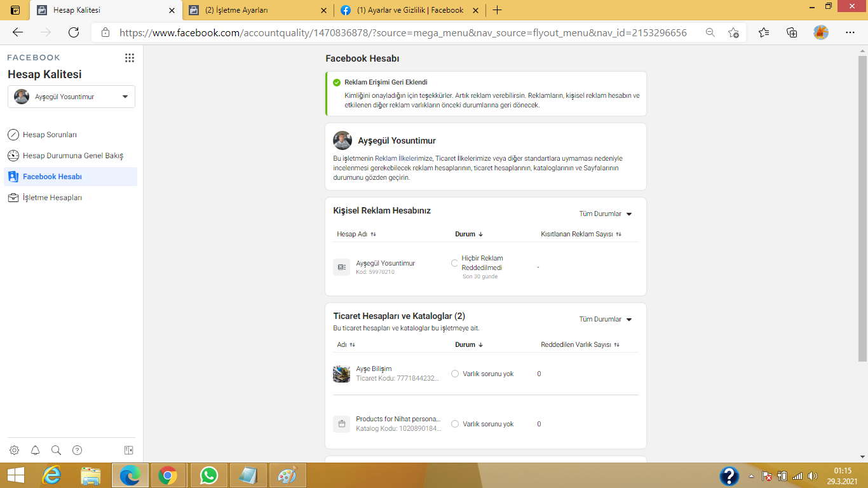Collapse the sidebar with the panel icon
868x488 pixels.
pos(128,451)
